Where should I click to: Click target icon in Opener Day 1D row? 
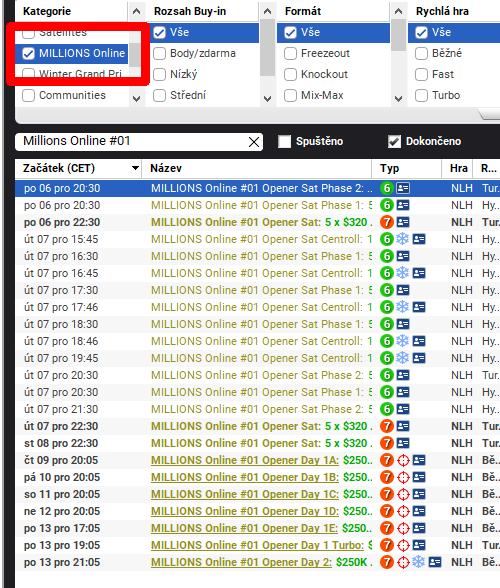click(x=403, y=511)
